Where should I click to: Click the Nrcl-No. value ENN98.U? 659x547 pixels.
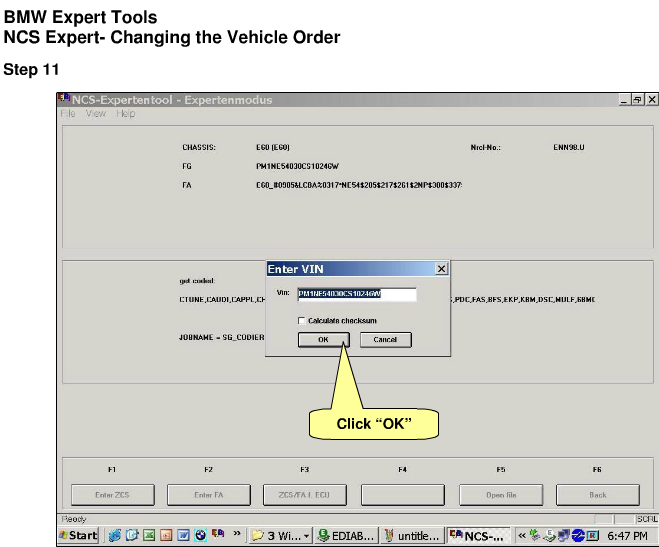coord(569,147)
